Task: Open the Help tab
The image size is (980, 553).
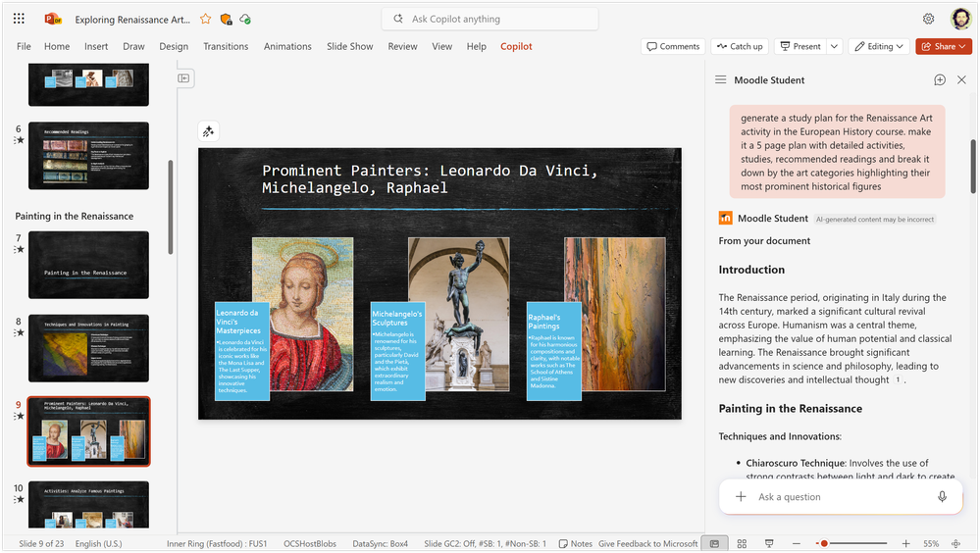Action: coord(476,46)
